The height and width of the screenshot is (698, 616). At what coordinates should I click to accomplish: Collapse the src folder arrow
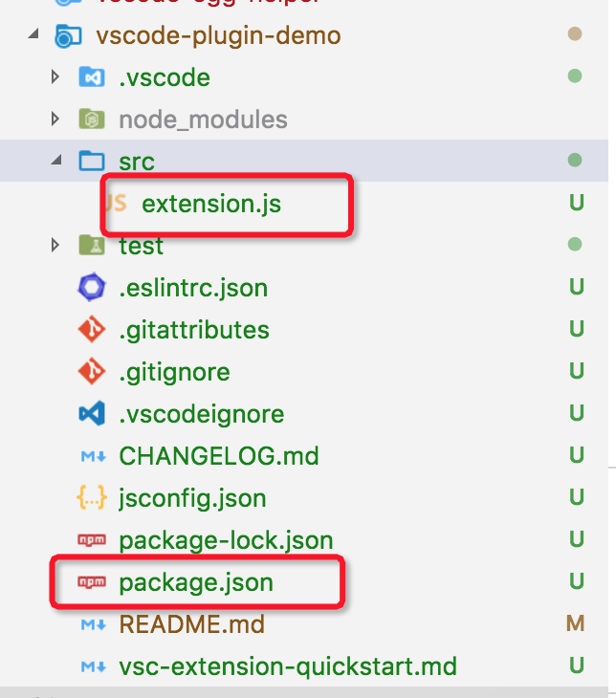point(56,162)
